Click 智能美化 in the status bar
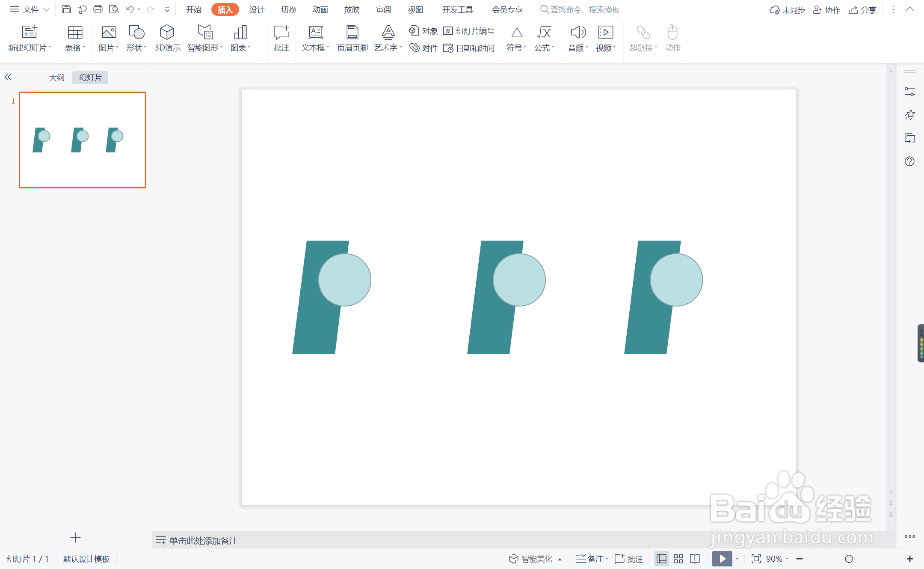The height and width of the screenshot is (569, 924). tap(531, 559)
